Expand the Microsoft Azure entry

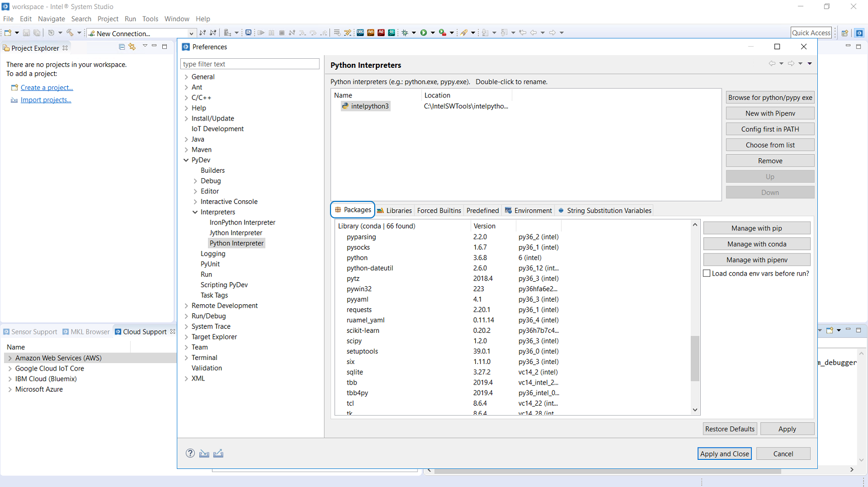(10, 389)
